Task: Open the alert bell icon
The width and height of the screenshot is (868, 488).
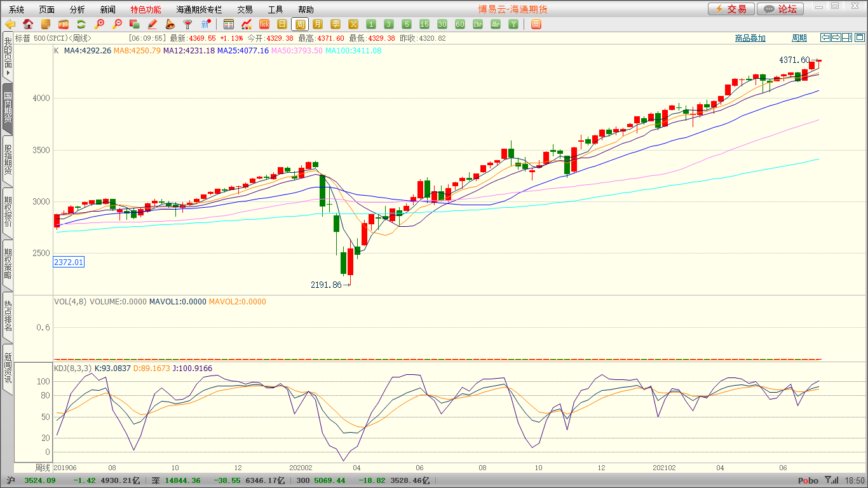Action: (170, 24)
